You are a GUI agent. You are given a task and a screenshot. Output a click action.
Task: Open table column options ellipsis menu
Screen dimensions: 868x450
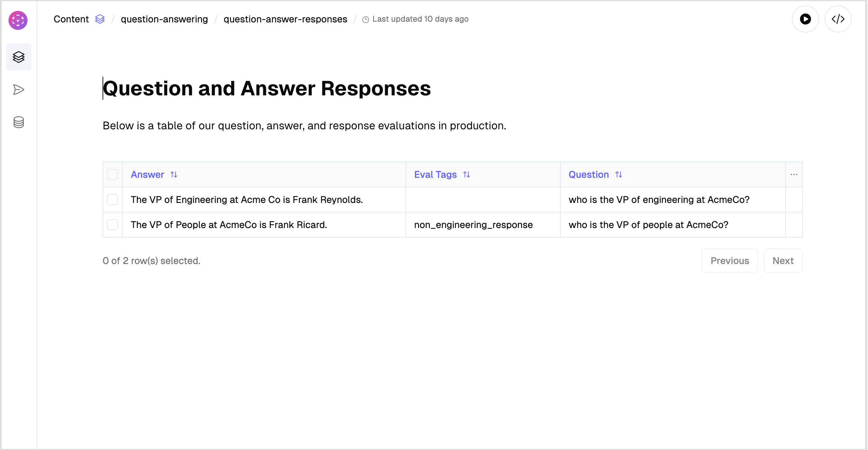click(x=794, y=174)
